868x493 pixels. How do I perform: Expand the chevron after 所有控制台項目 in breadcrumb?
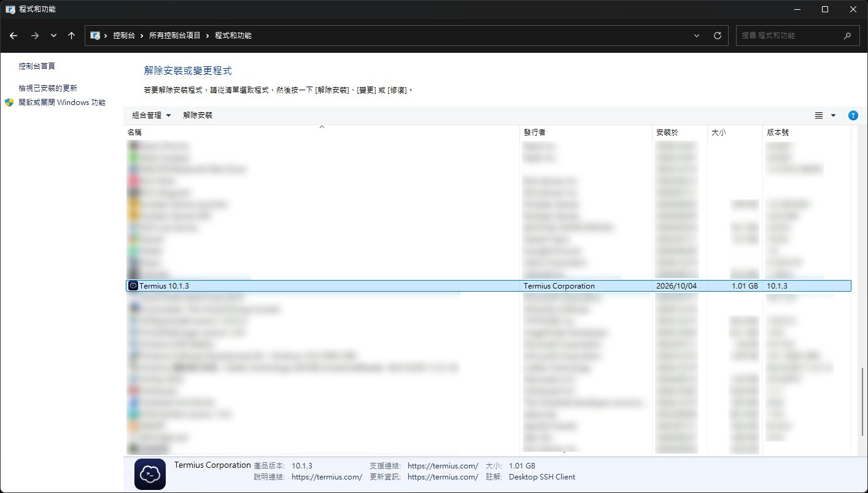tap(207, 36)
